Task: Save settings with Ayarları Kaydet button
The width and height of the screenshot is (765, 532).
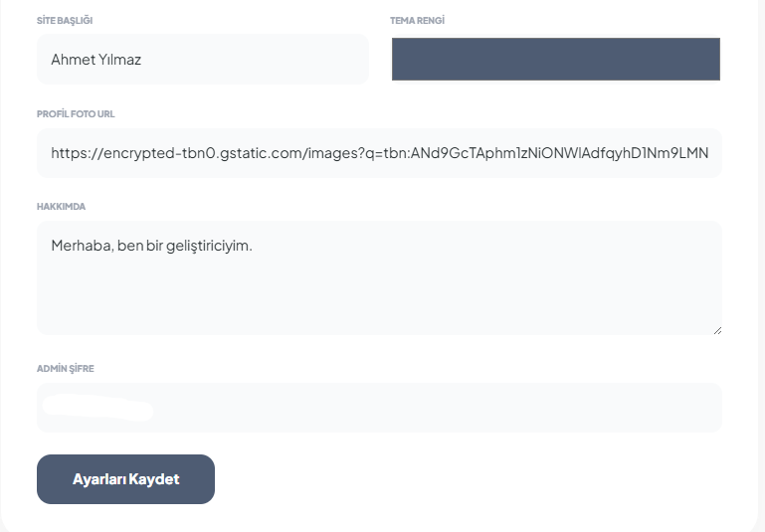Action: 126,479
